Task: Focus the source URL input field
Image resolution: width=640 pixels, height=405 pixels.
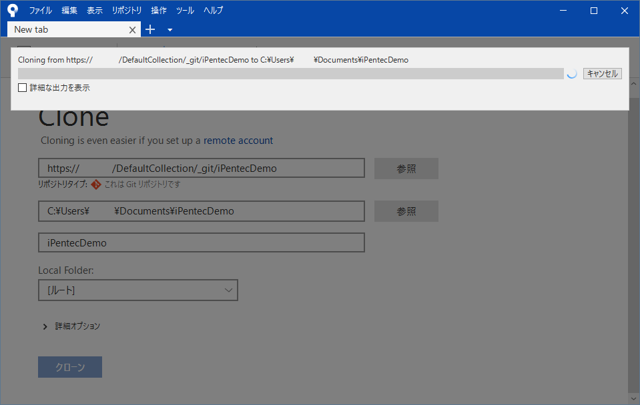Action: pos(201,168)
